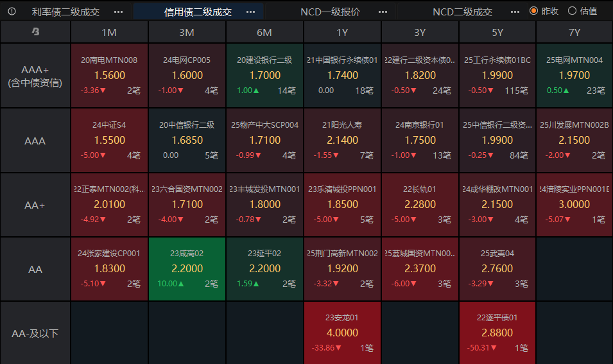The image size is (613, 364).
Task: Click the 1Y column header
Action: click(x=342, y=32)
